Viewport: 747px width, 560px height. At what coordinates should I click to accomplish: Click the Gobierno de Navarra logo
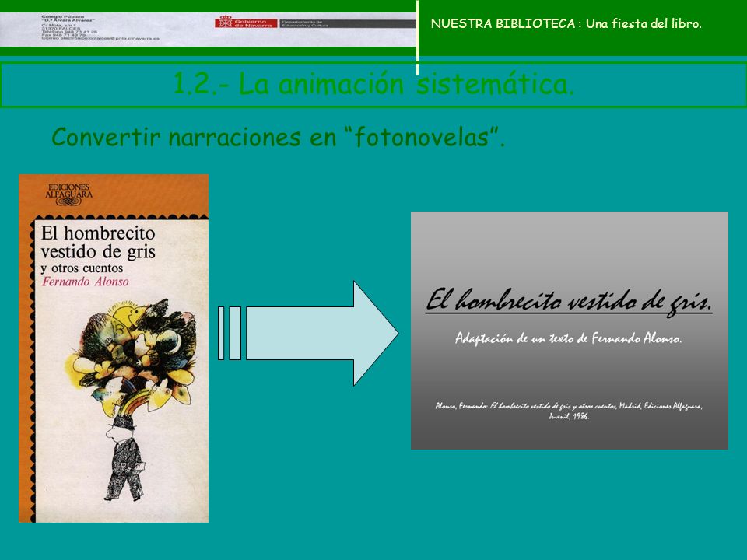pos(246,22)
